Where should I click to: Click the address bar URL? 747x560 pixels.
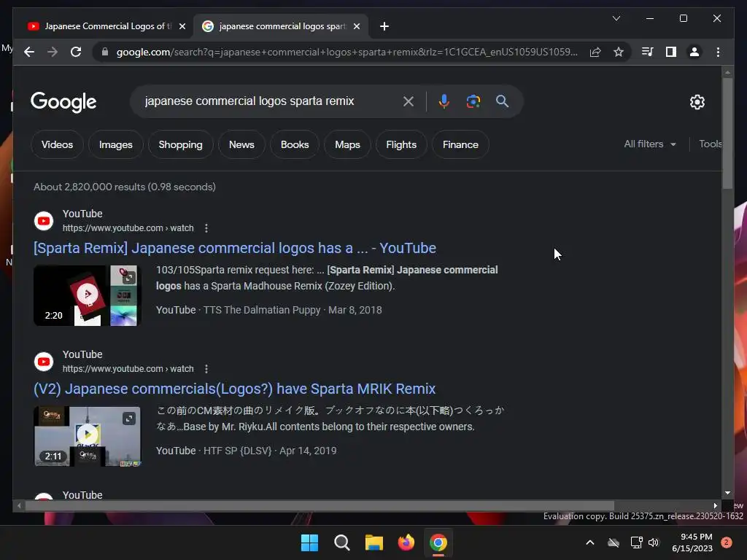coord(347,52)
